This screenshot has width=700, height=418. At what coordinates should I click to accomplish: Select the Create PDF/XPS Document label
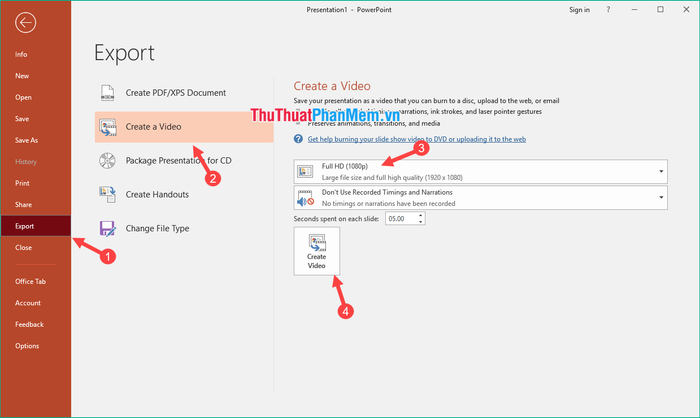tap(175, 93)
